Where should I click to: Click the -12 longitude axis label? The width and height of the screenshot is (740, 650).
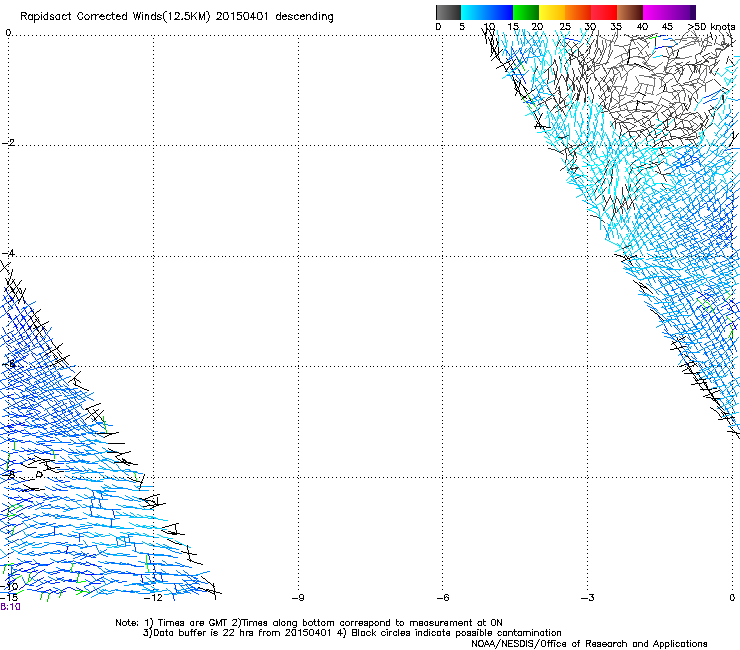click(153, 598)
